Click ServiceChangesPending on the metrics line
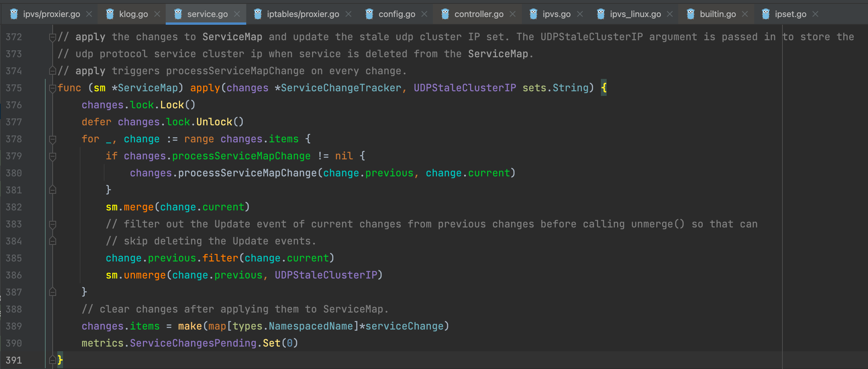The height and width of the screenshot is (369, 868). pos(193,343)
